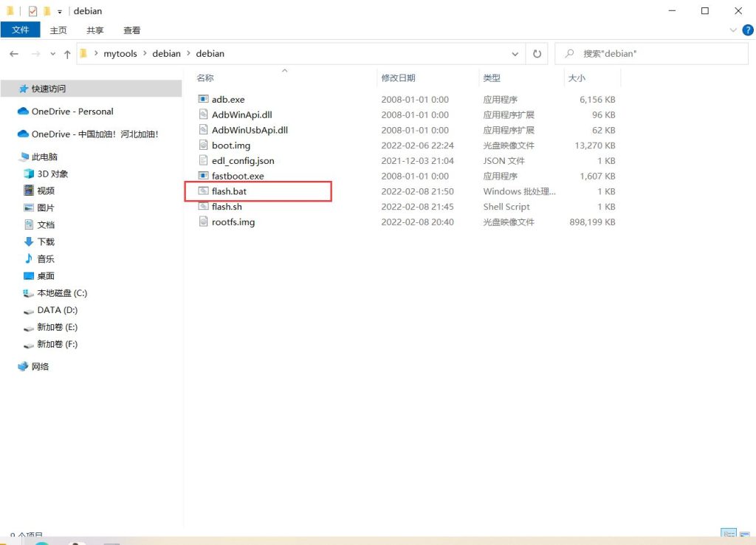The image size is (756, 545).
Task: Go back with the back arrow
Action: [x=14, y=53]
